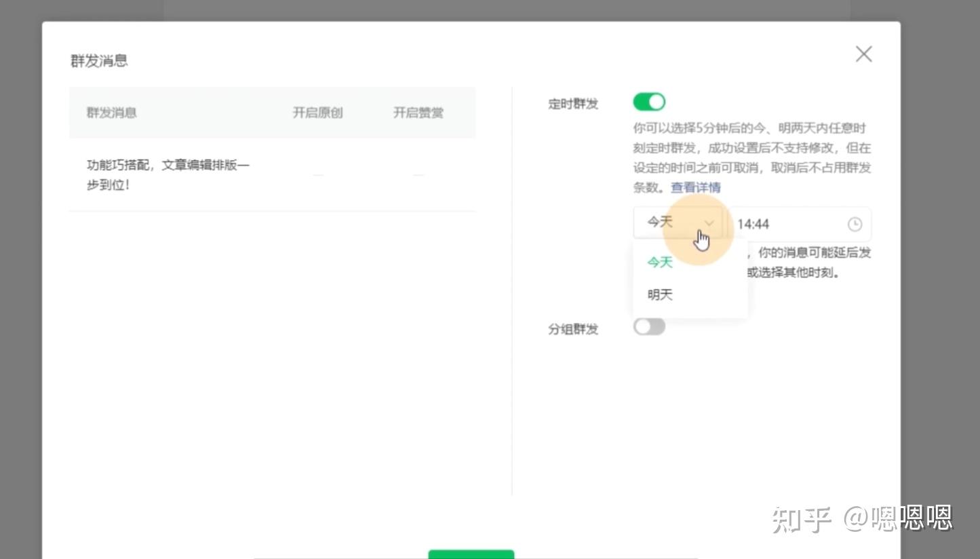Screen dimensions: 980x559
Task: Click the green button at dialog bottom
Action: click(471, 554)
